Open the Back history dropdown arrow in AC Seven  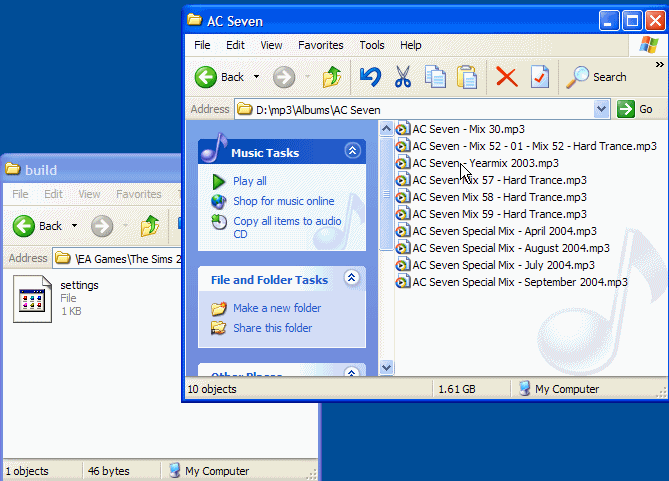[x=257, y=77]
